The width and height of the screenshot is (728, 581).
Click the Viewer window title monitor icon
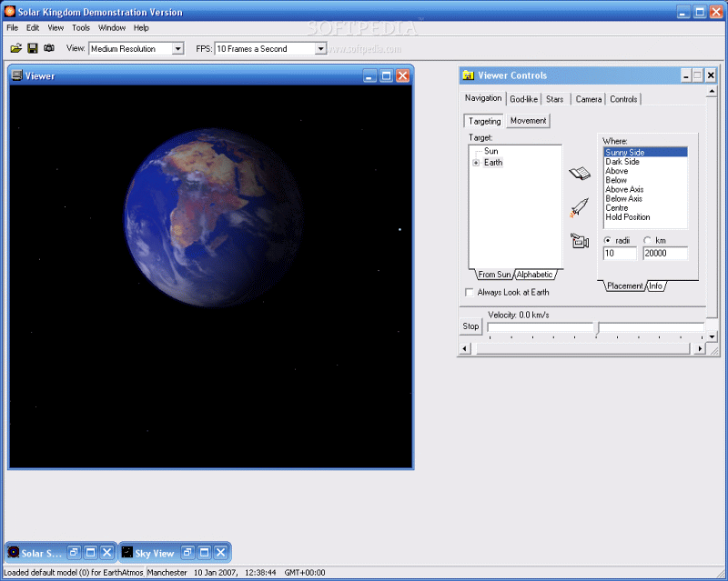pyautogui.click(x=16, y=75)
